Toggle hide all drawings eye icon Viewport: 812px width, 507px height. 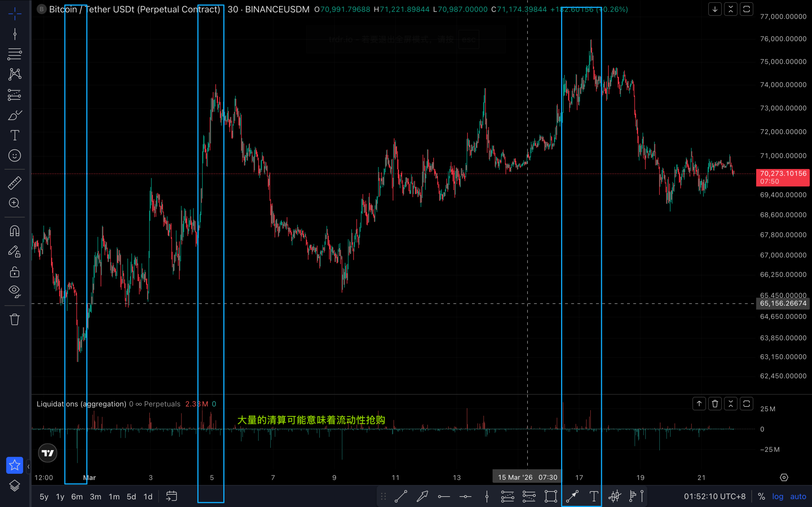click(x=14, y=291)
